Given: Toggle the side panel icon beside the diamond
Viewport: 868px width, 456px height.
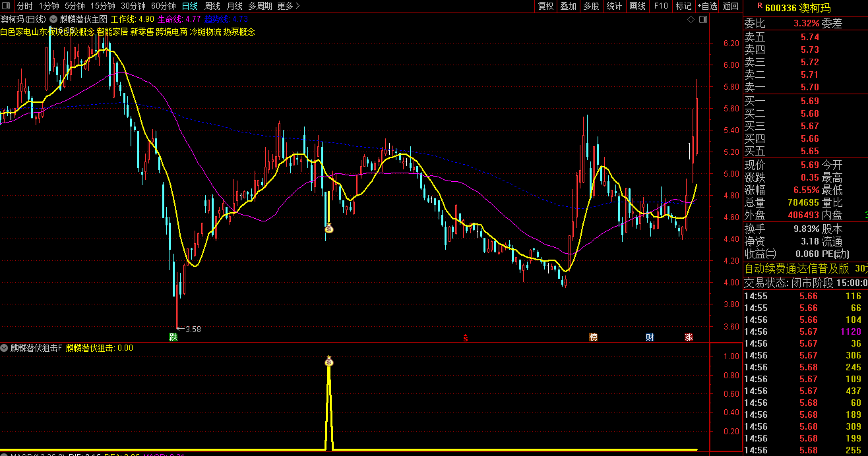Looking at the screenshot, I should (x=702, y=20).
